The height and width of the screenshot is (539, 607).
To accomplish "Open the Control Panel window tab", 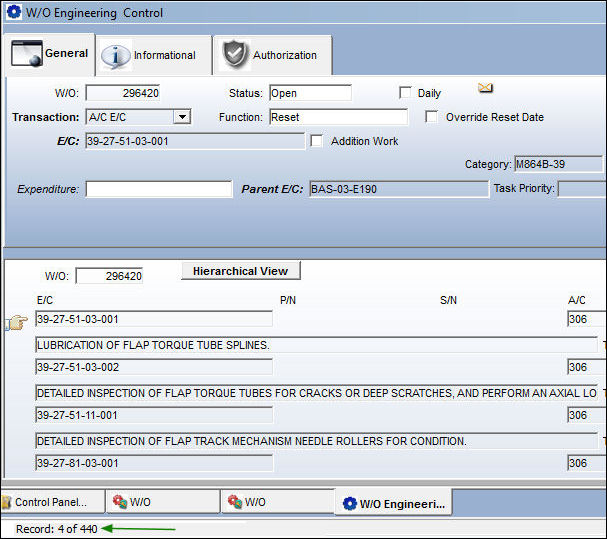I will click(x=53, y=502).
